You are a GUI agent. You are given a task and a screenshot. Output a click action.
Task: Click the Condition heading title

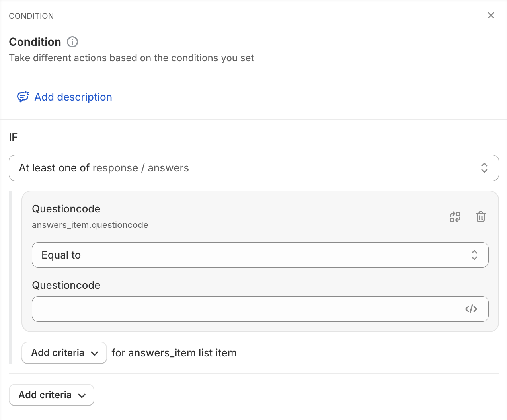click(35, 42)
